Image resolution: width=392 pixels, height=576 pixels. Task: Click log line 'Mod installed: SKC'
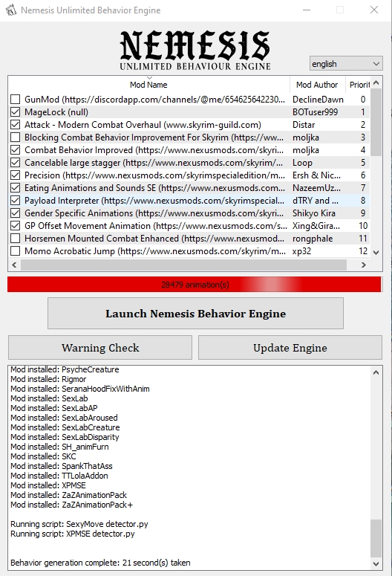click(x=43, y=456)
